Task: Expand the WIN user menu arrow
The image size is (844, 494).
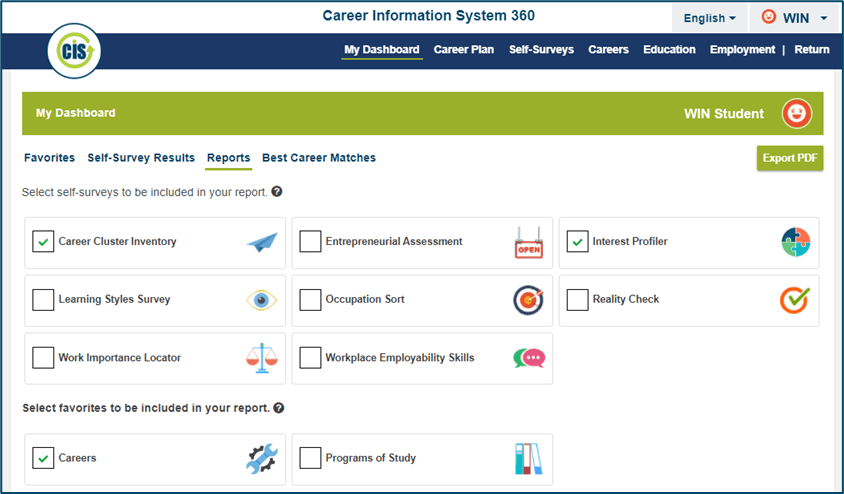Action: coord(824,18)
